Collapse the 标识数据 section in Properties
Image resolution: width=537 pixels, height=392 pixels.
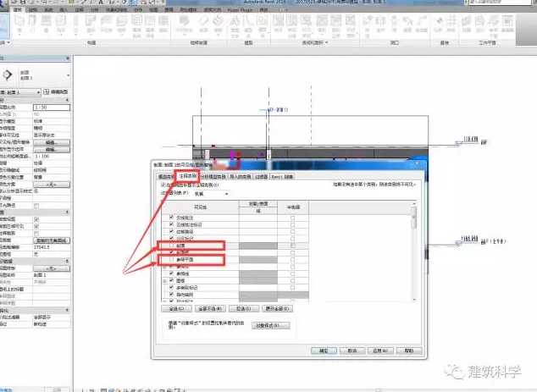click(67, 262)
